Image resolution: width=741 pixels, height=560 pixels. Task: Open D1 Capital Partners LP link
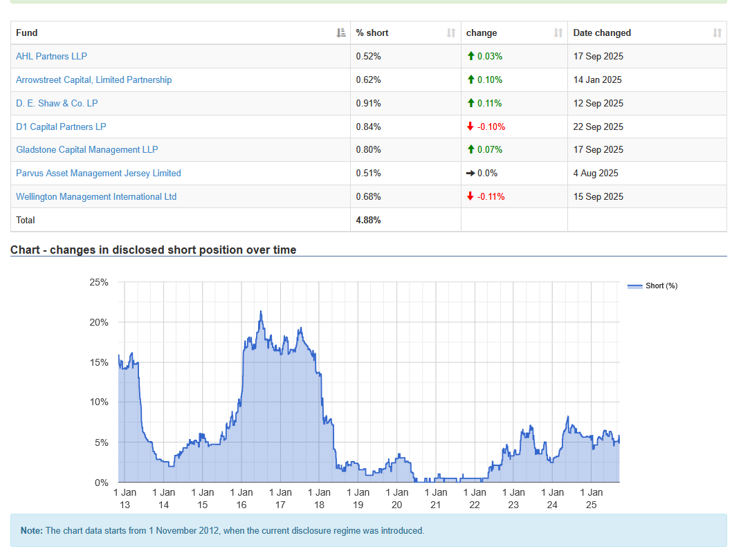61,127
